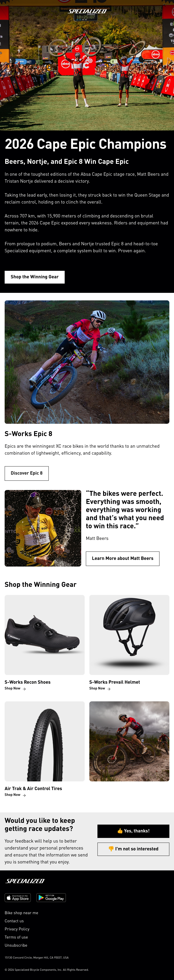The width and height of the screenshot is (174, 980).
Task: Open the Privacy Policy link
Action: 17,929
